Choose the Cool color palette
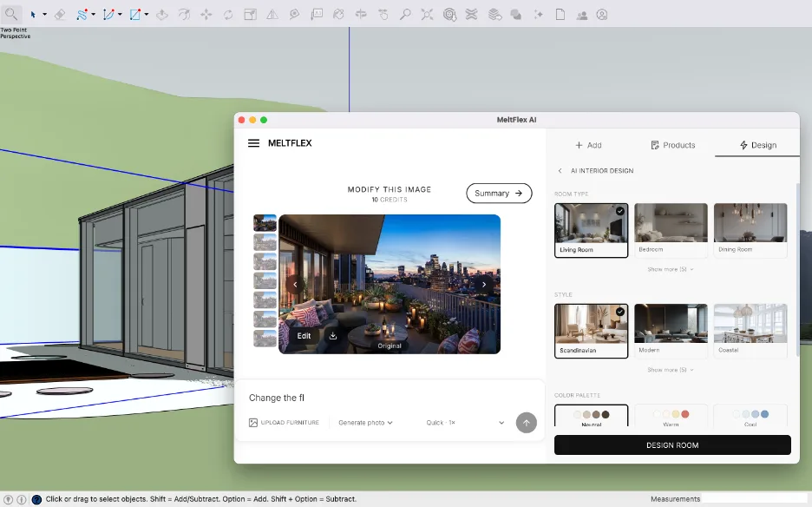The height and width of the screenshot is (507, 812). click(x=750, y=416)
